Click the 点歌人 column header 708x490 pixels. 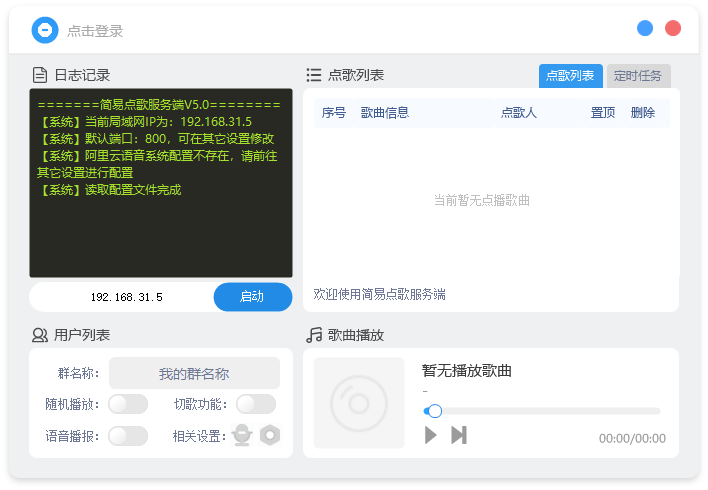[519, 112]
